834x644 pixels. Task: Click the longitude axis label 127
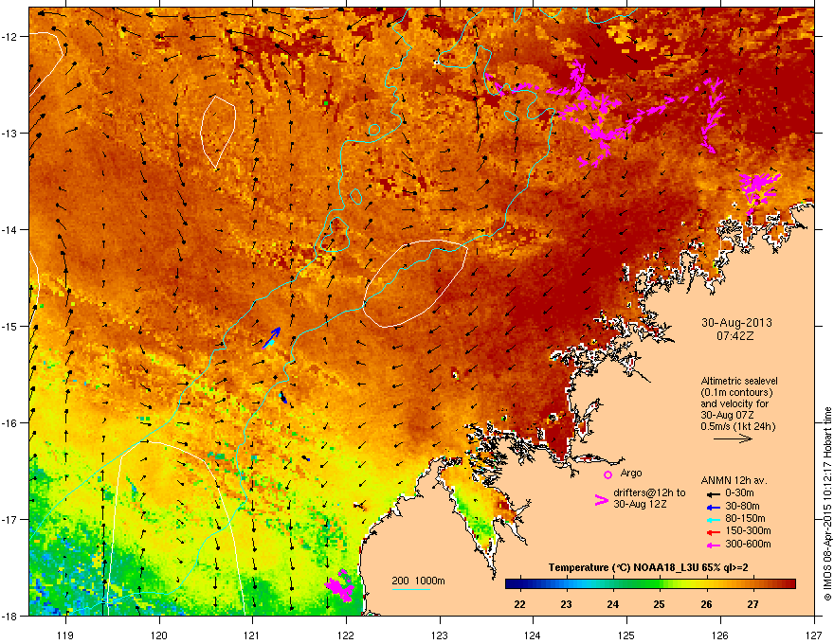[x=814, y=635]
